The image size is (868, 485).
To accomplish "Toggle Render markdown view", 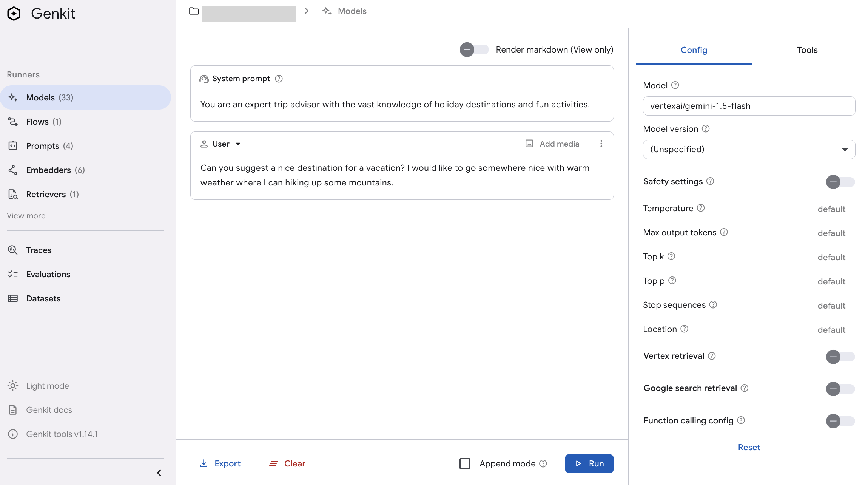I will (x=474, y=49).
